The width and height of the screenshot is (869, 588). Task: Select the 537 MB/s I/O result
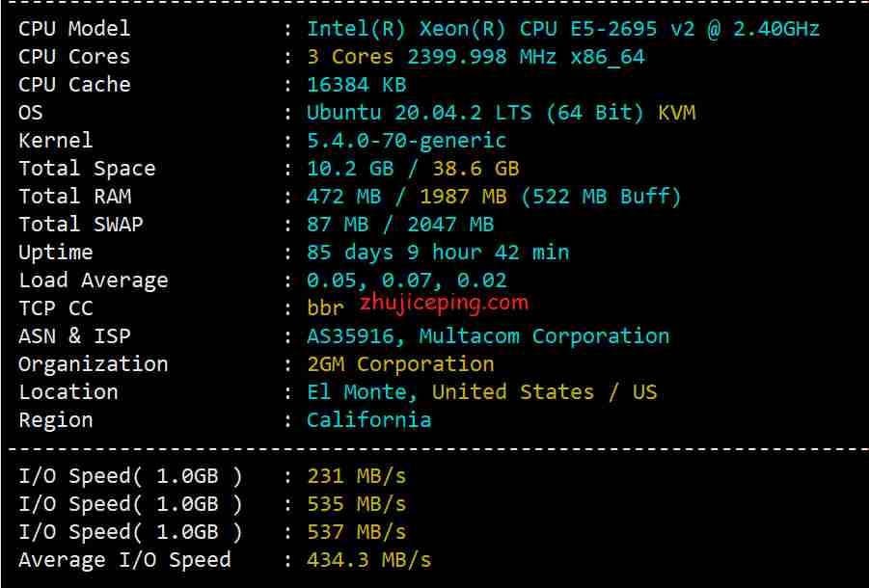(356, 532)
